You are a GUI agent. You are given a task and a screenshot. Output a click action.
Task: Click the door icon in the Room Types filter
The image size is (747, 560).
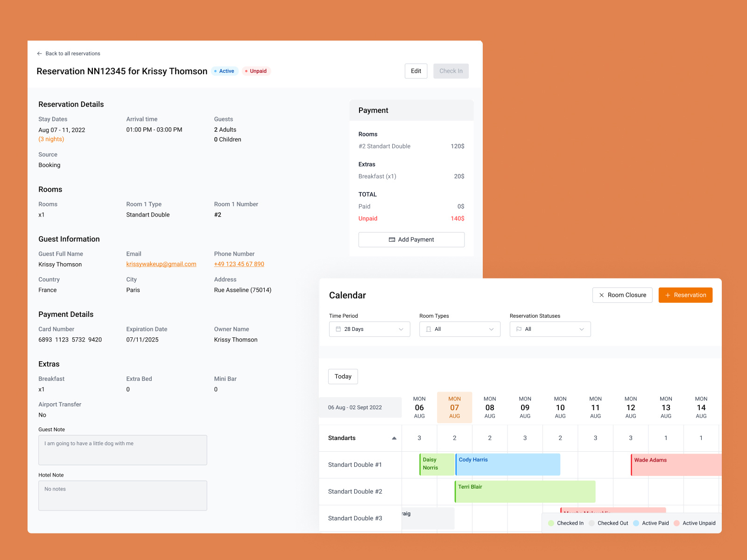428,329
